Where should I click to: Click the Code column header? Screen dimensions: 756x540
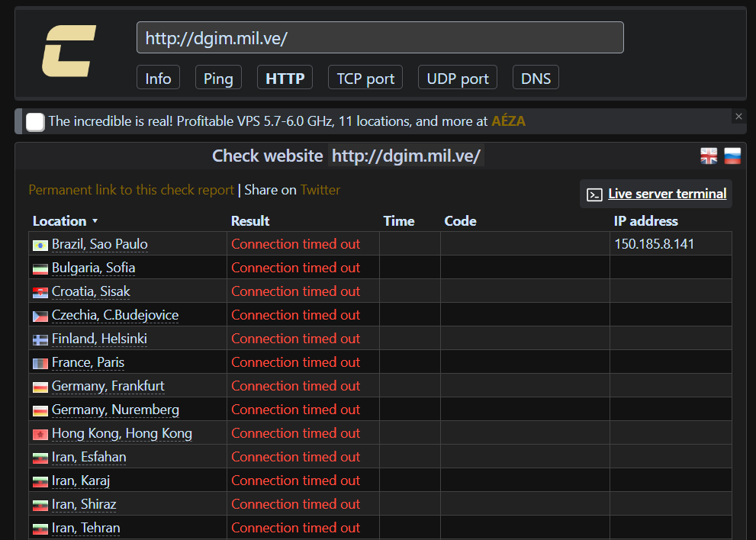pos(461,221)
